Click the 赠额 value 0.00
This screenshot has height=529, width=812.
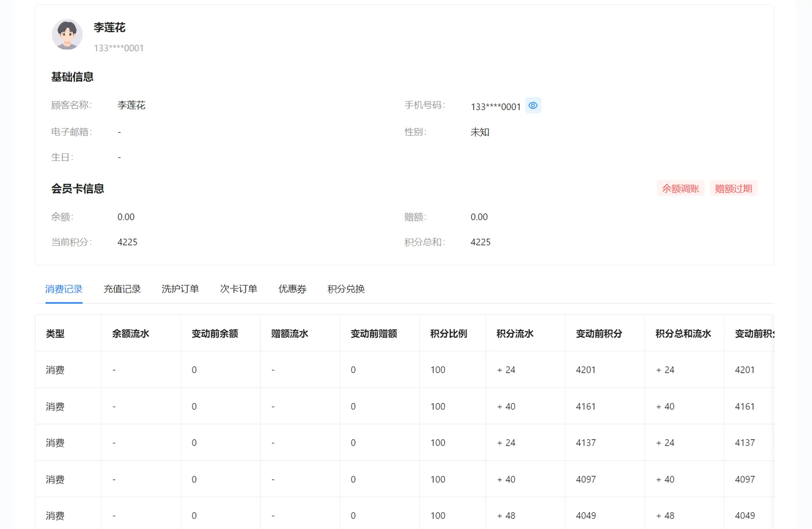click(x=479, y=217)
